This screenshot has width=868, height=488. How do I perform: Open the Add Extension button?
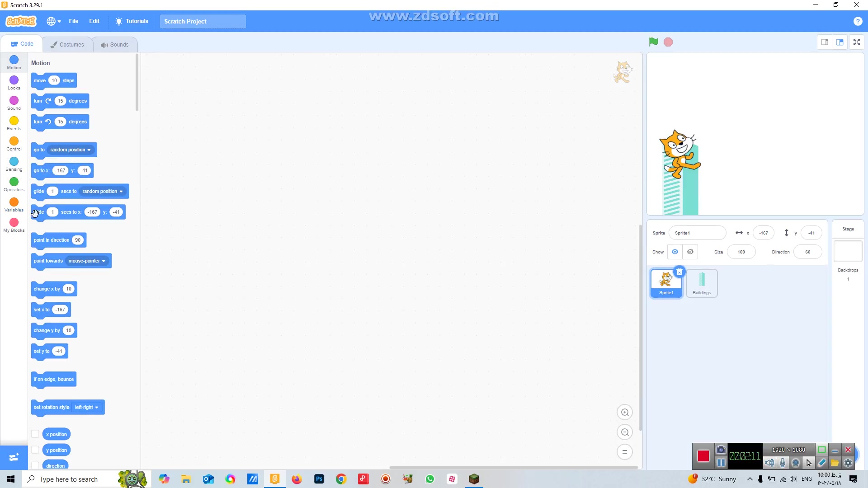pos(14,457)
